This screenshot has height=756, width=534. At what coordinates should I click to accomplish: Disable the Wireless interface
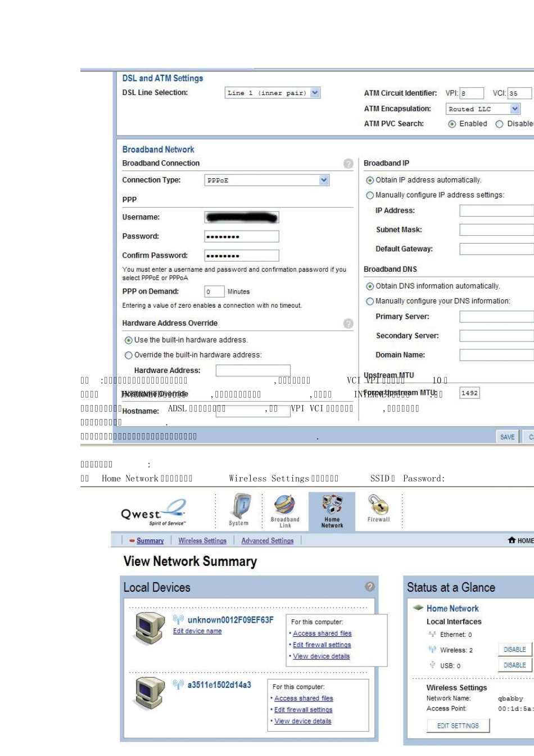point(515,649)
